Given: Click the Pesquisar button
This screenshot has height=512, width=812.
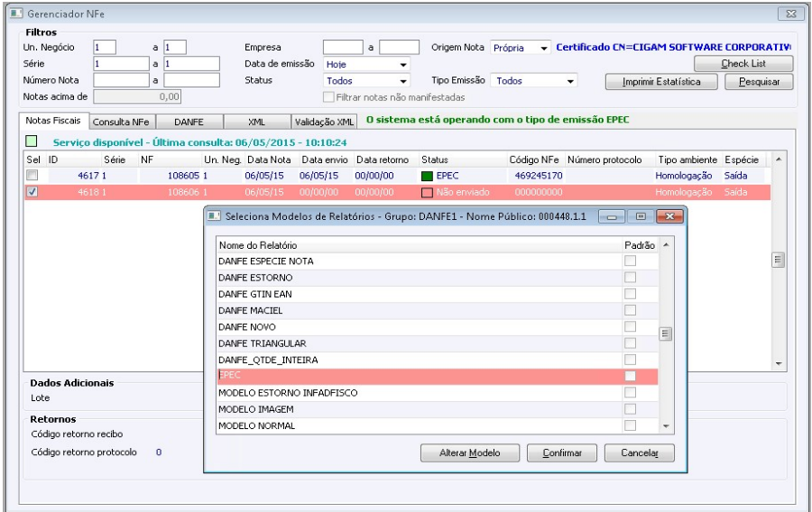Looking at the screenshot, I should 759,81.
